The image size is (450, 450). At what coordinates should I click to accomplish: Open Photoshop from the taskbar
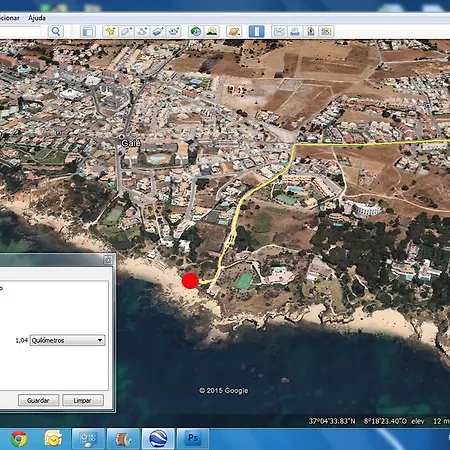tap(193, 438)
